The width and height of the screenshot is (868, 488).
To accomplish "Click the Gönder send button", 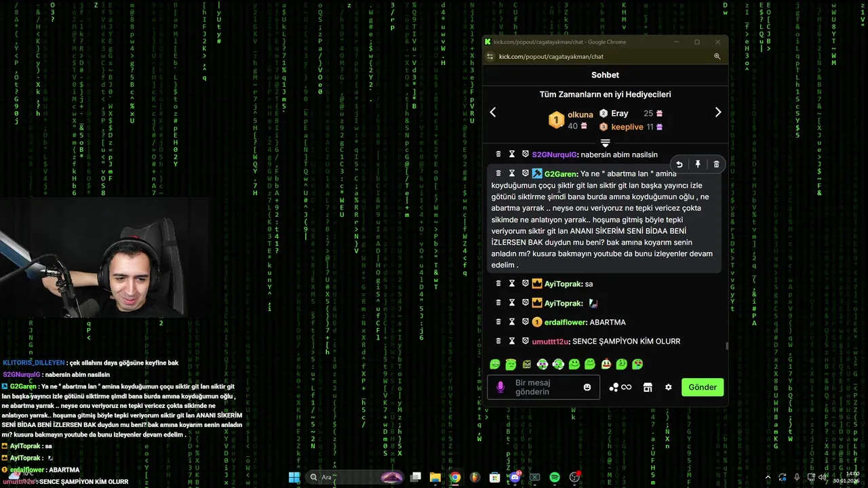I will (703, 387).
